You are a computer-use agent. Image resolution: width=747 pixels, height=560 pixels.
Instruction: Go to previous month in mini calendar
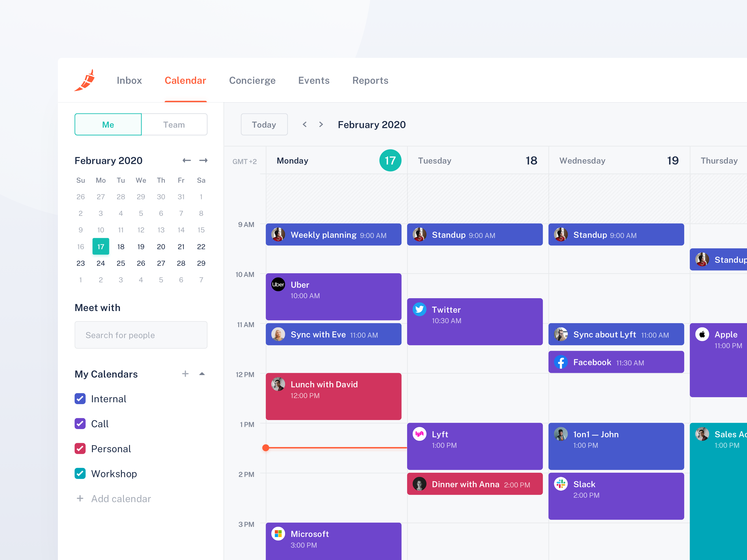click(x=187, y=160)
